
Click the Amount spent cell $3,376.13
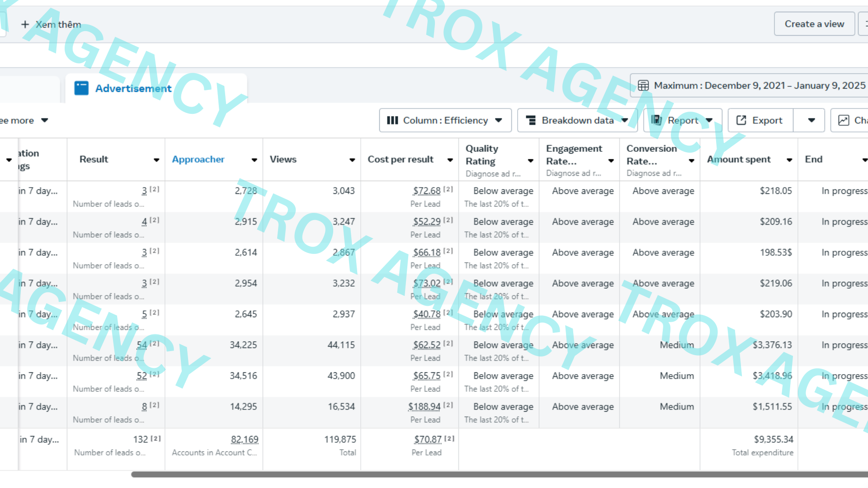click(772, 345)
